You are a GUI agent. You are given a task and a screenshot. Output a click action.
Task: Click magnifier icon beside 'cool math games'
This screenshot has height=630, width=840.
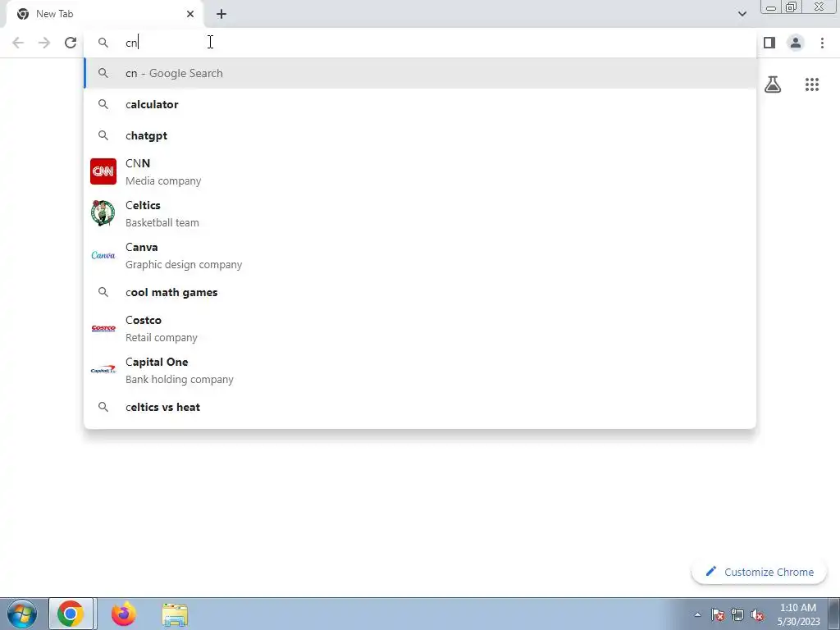(x=103, y=293)
